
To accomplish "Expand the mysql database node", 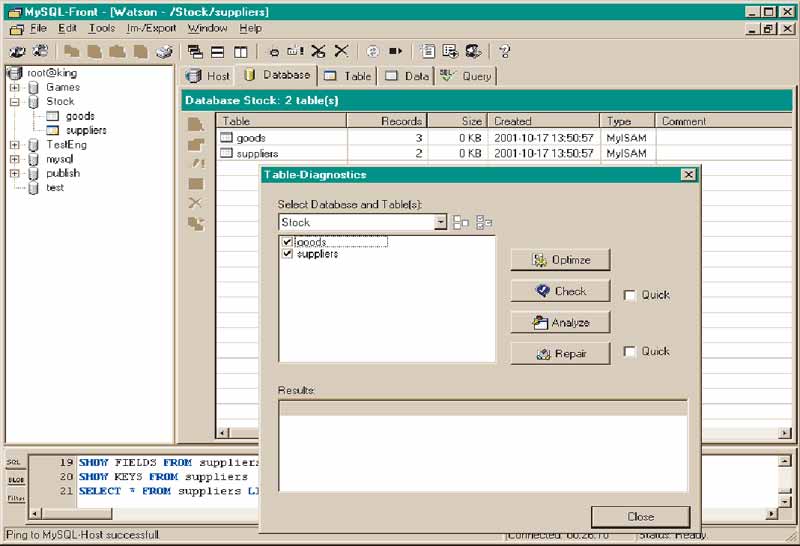I will 15,159.
